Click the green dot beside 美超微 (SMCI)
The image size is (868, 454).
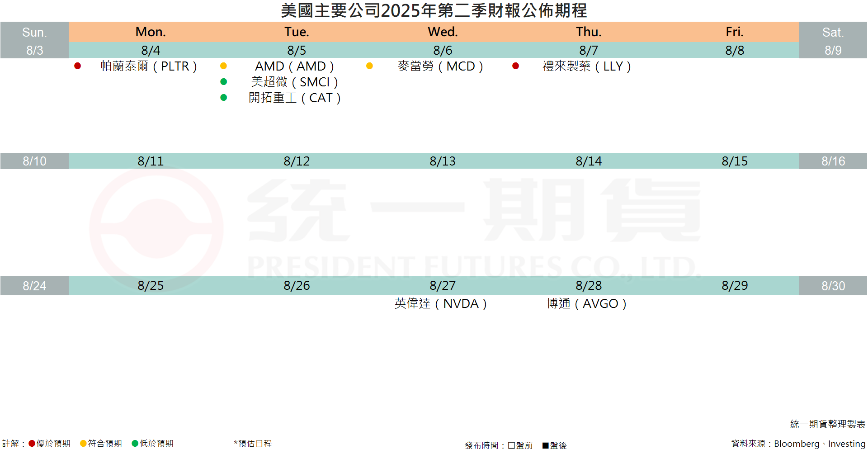tap(223, 82)
